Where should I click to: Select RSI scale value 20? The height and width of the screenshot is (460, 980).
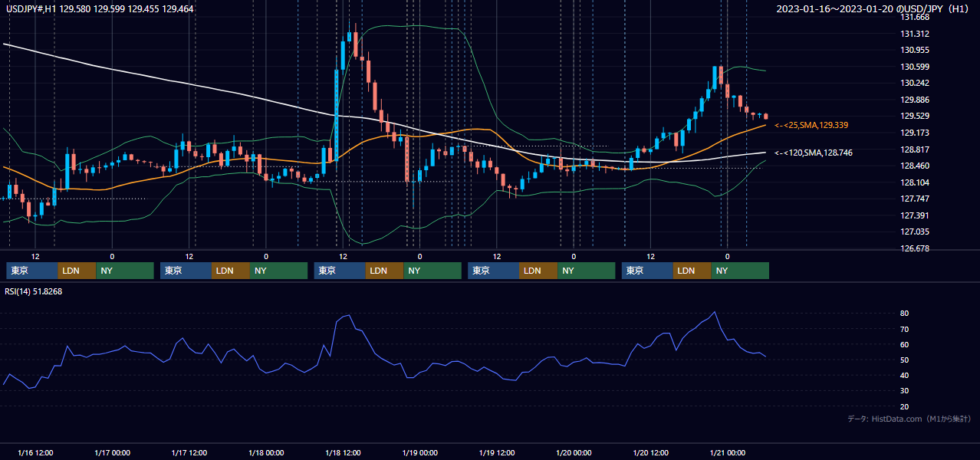(x=905, y=406)
